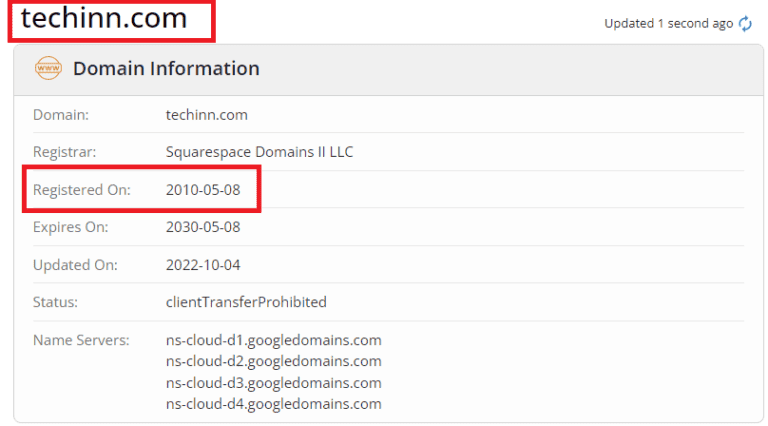Click the Expires On label

pyautogui.click(x=71, y=227)
